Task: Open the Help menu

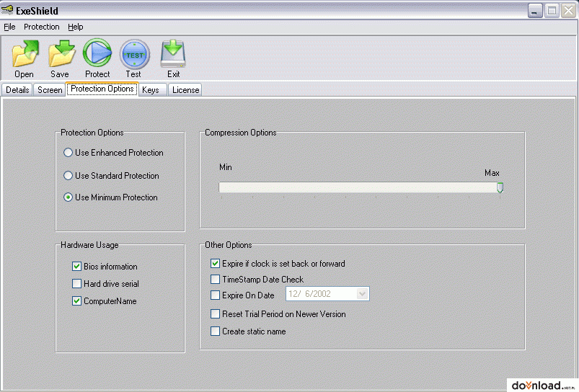Action: tap(75, 27)
